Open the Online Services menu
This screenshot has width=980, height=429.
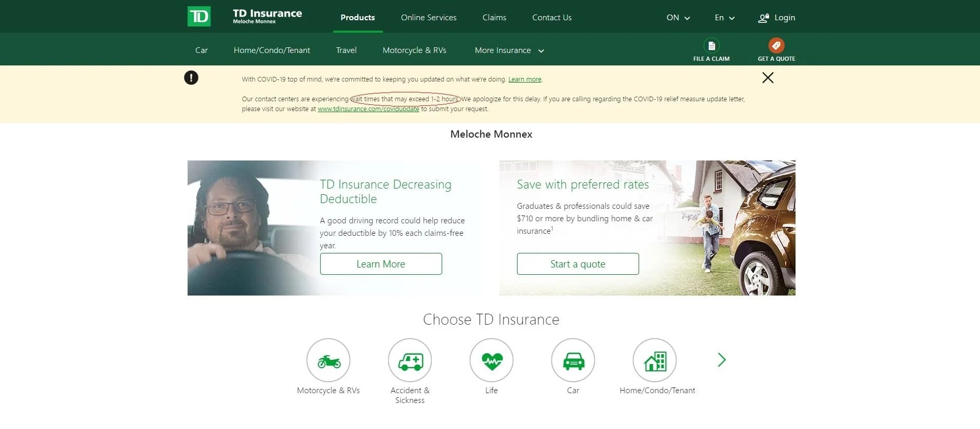coord(429,18)
